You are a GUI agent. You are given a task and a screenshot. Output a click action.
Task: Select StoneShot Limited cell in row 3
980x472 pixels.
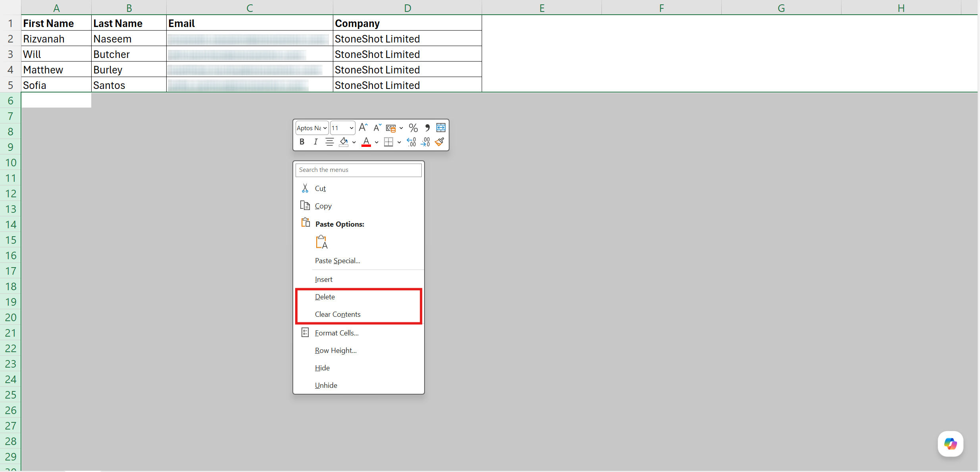(407, 54)
